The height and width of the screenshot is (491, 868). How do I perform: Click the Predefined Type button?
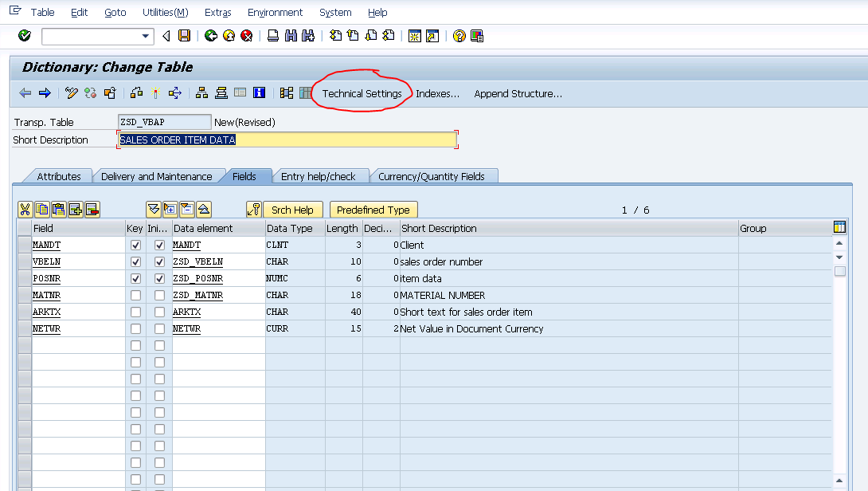[x=373, y=209]
